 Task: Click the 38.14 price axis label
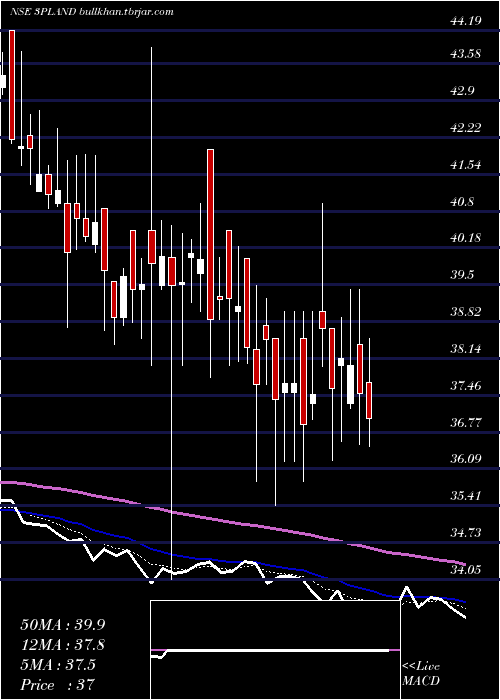click(x=466, y=348)
